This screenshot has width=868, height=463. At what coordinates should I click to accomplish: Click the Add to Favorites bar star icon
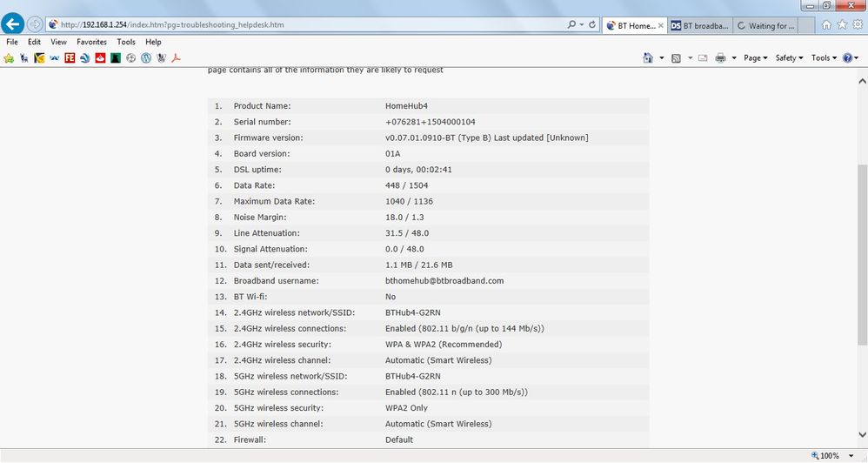(x=9, y=58)
